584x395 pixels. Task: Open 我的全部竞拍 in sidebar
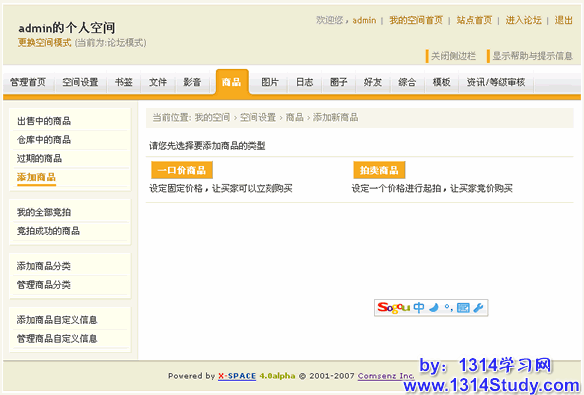44,212
